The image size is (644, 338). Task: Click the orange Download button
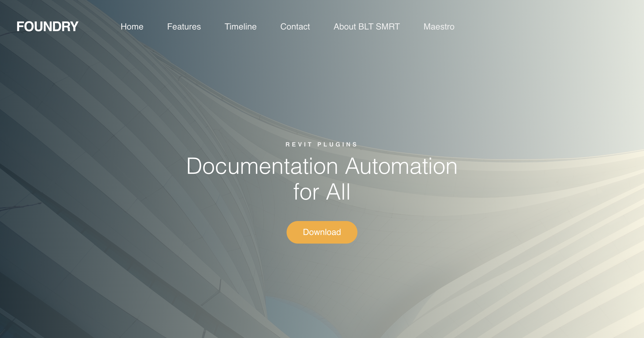[x=322, y=232]
